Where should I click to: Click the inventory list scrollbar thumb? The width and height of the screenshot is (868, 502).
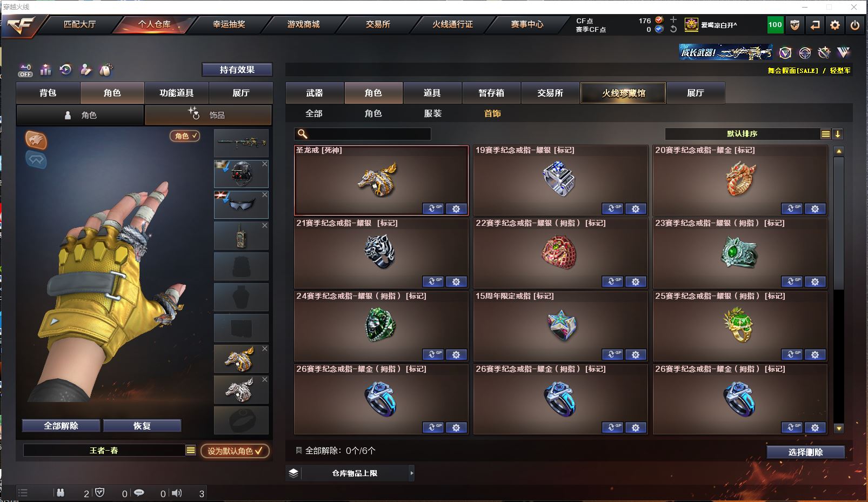pos(839,223)
